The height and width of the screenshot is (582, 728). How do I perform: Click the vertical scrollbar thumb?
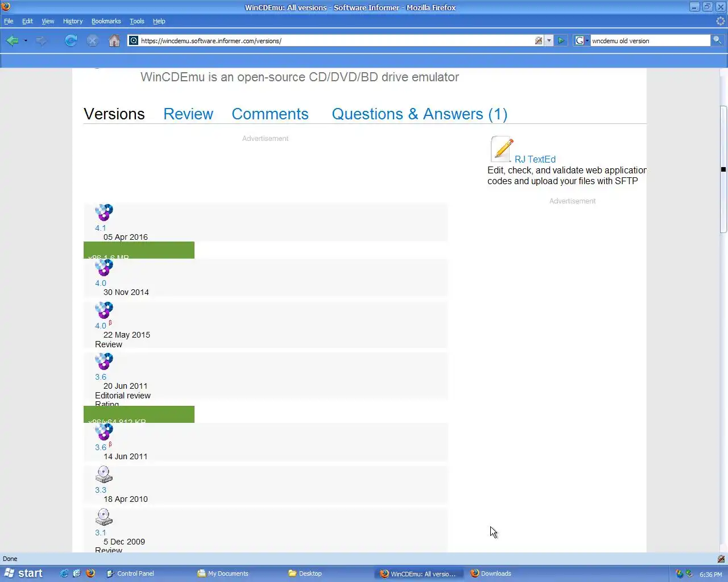click(x=723, y=169)
